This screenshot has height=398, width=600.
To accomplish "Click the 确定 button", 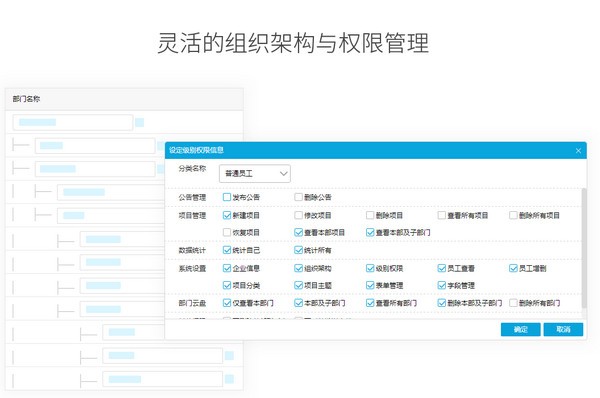I will [x=520, y=329].
